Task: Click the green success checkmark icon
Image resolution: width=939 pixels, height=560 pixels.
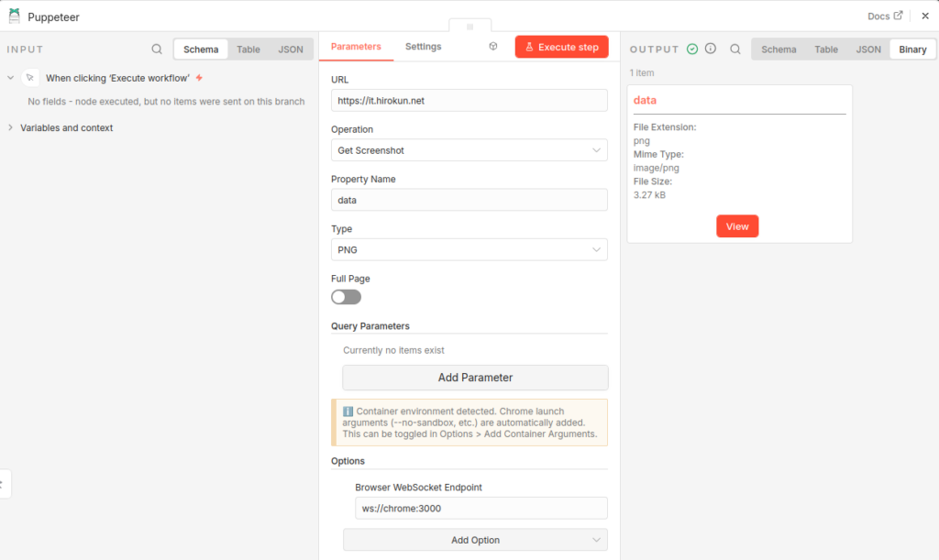Action: coord(692,49)
